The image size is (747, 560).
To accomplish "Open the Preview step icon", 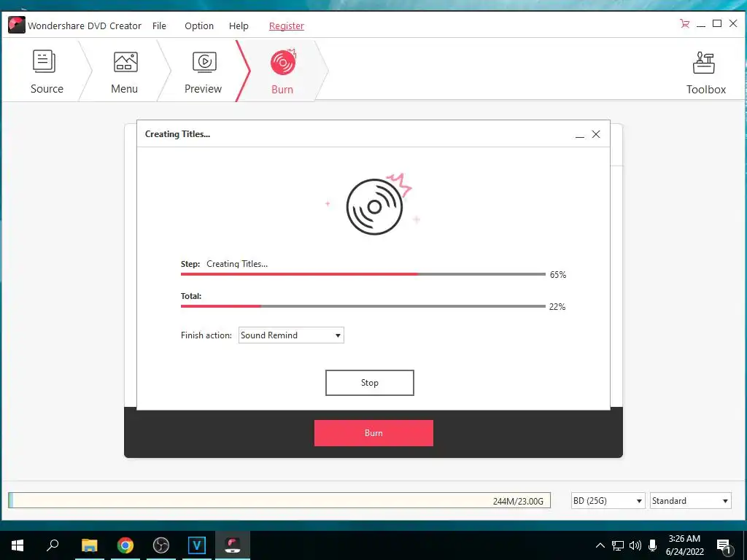I will point(204,62).
